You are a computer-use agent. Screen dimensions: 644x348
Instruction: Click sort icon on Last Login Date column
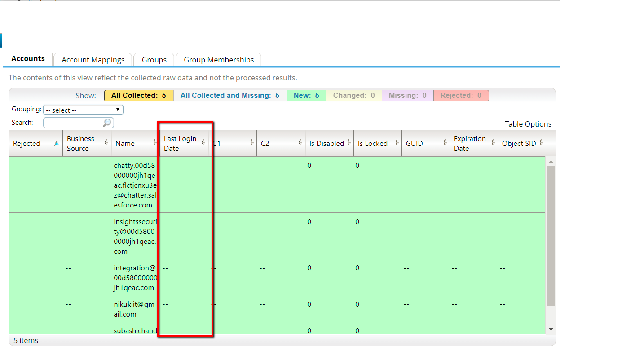click(203, 143)
